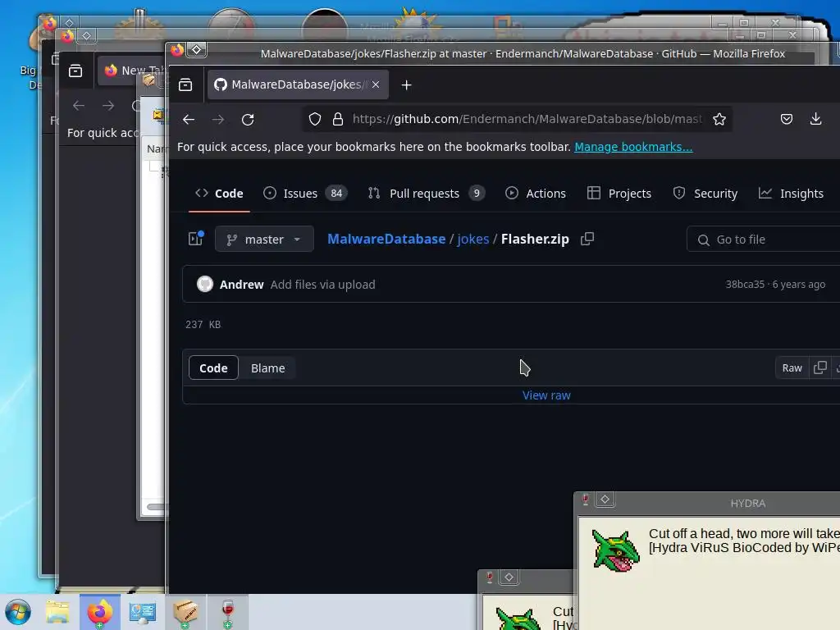Go back using Firefox back arrow

[x=189, y=120]
